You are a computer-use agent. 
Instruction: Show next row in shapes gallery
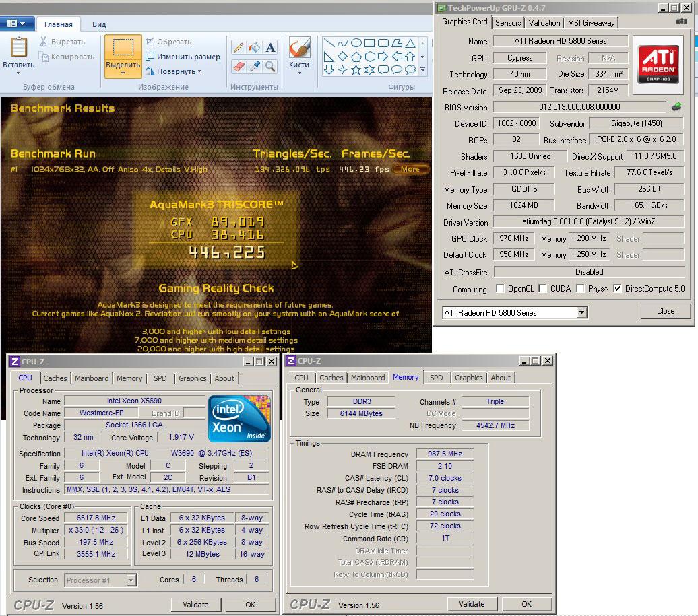(x=423, y=57)
